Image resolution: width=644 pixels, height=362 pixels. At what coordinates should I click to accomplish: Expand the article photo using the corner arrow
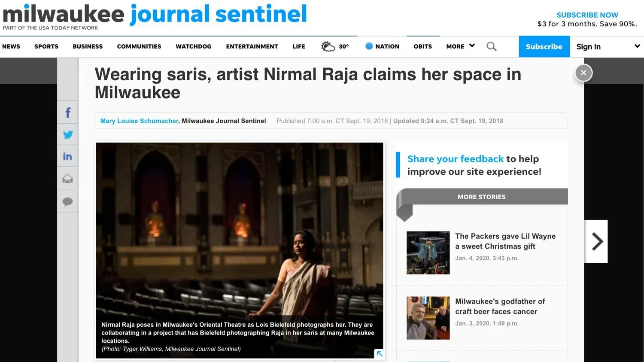point(379,354)
